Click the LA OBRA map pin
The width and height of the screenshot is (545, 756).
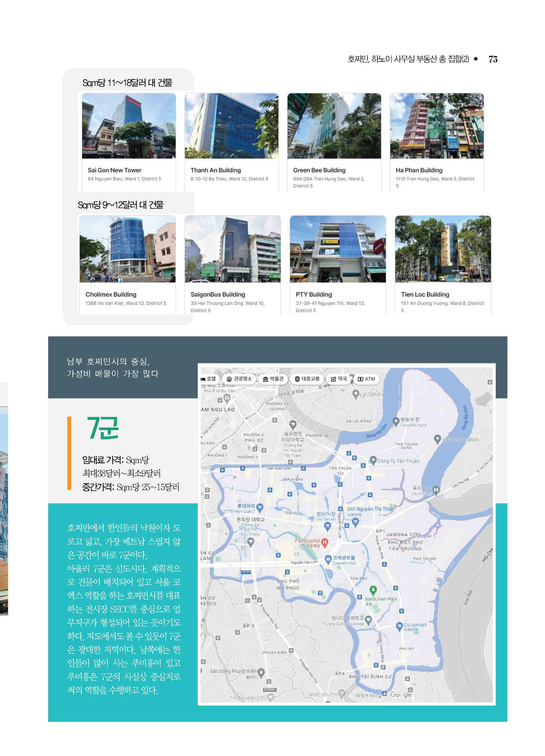click(x=356, y=394)
